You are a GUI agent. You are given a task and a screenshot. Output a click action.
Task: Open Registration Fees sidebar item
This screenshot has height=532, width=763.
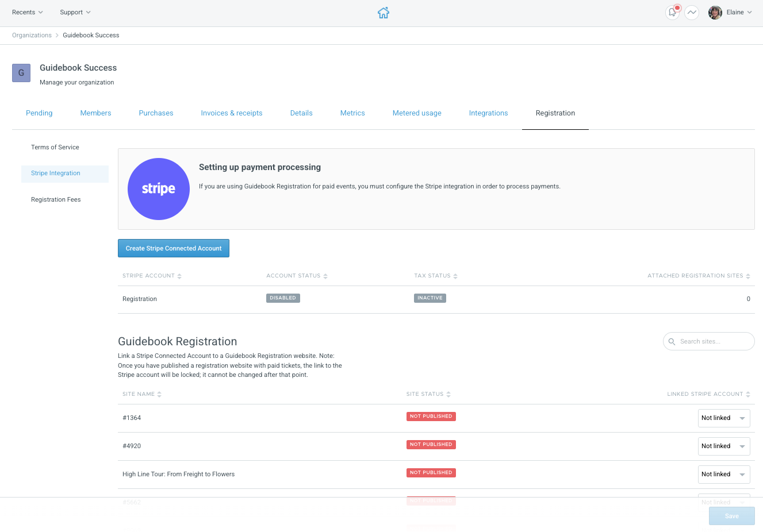(56, 200)
